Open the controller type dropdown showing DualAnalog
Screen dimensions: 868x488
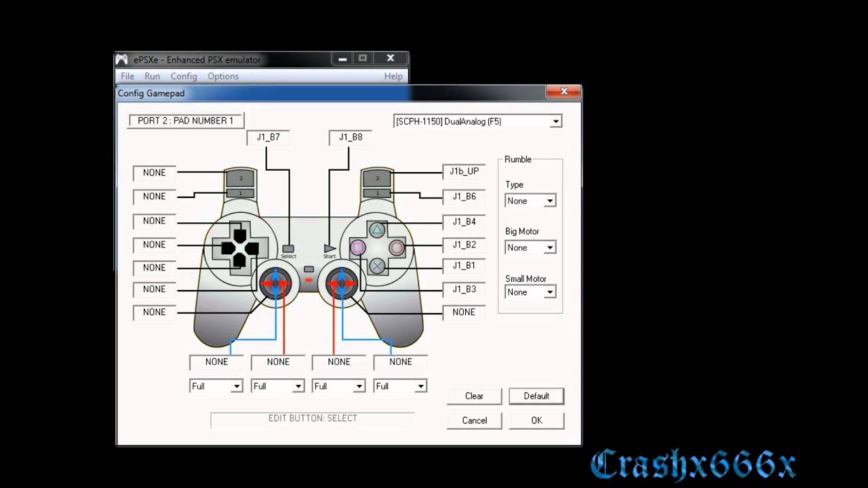point(478,121)
